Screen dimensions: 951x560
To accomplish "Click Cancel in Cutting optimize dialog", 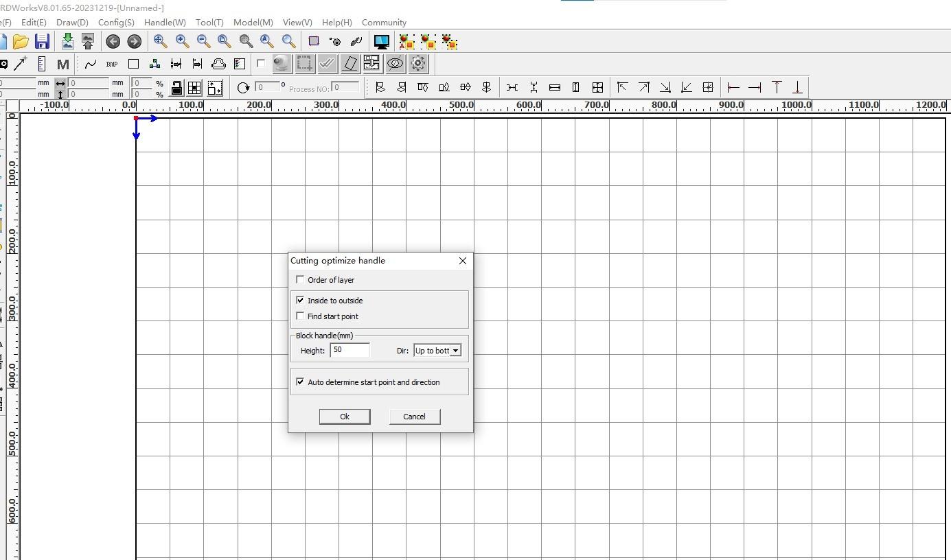I will coord(414,417).
